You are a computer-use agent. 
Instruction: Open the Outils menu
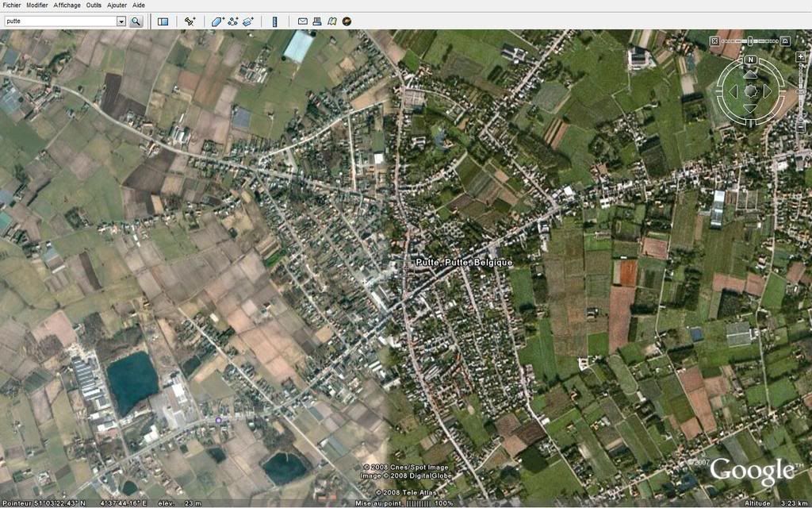[94, 5]
